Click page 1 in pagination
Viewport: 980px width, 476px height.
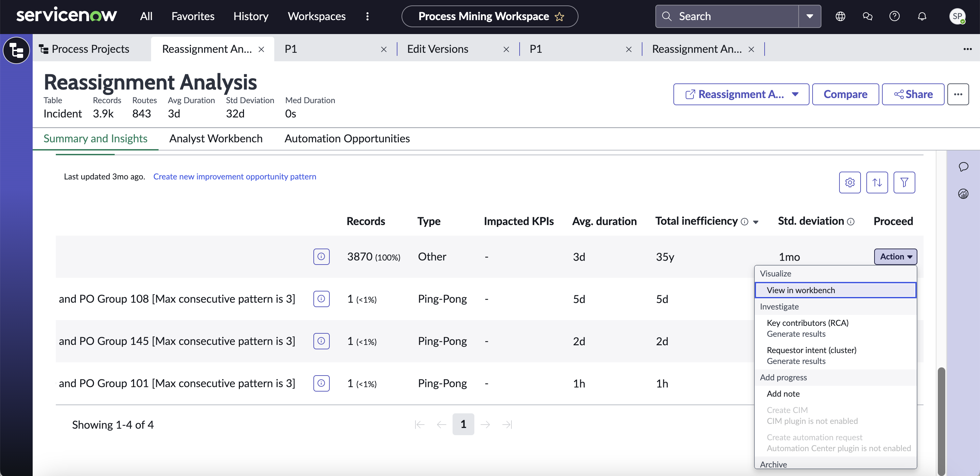[463, 424]
